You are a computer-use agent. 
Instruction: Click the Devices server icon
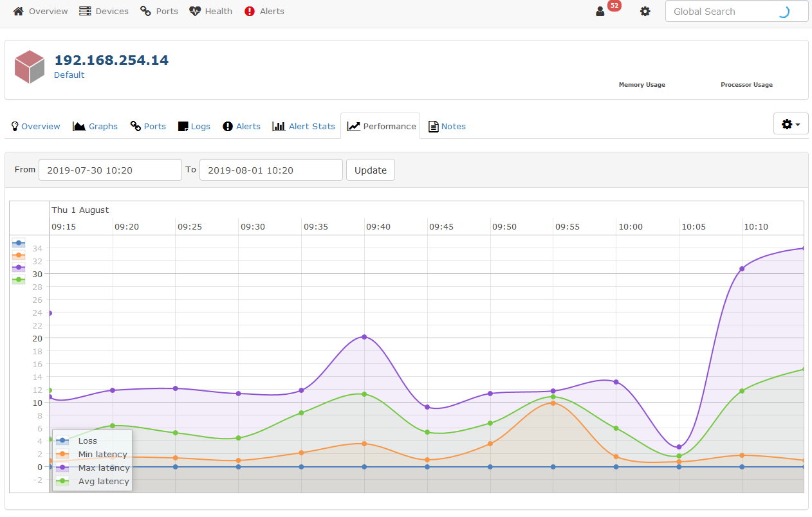[x=85, y=12]
